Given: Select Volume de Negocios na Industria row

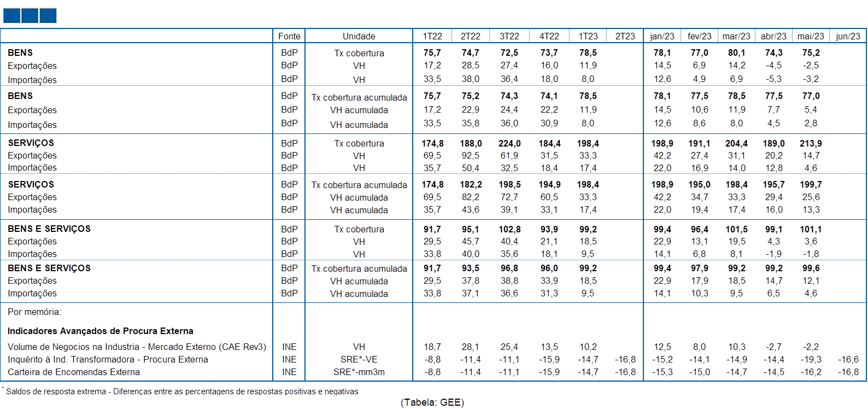Looking at the screenshot, I should [x=137, y=347].
